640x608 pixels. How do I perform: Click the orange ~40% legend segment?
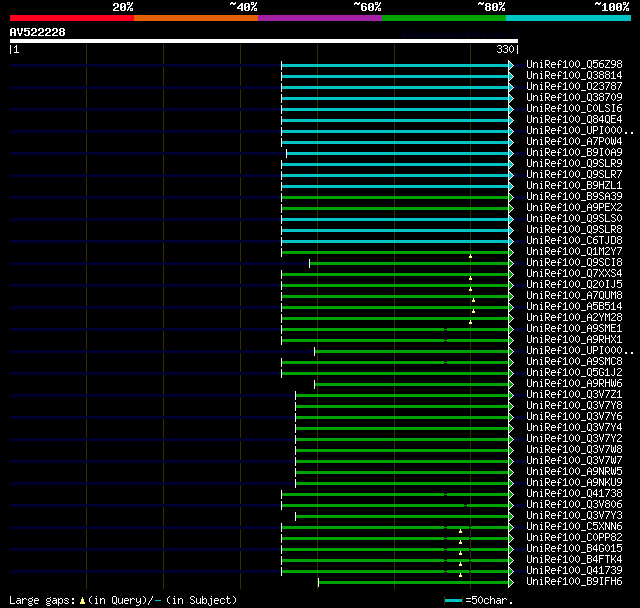(195, 18)
